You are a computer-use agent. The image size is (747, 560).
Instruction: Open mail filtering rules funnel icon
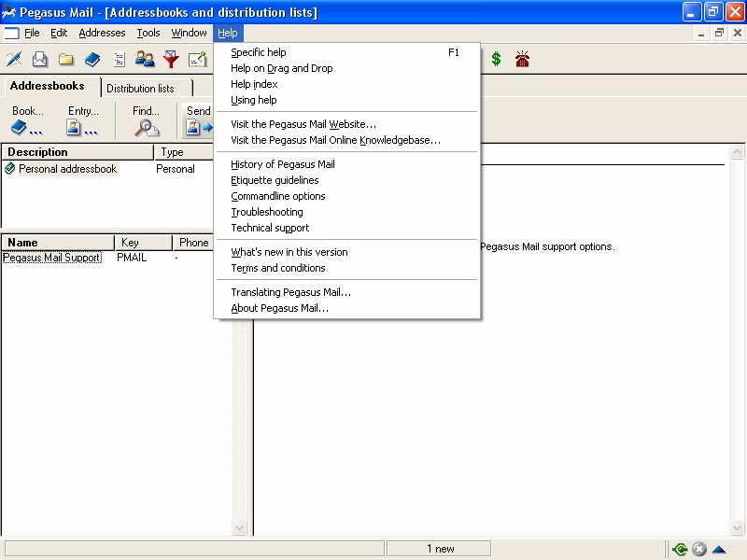tap(171, 59)
